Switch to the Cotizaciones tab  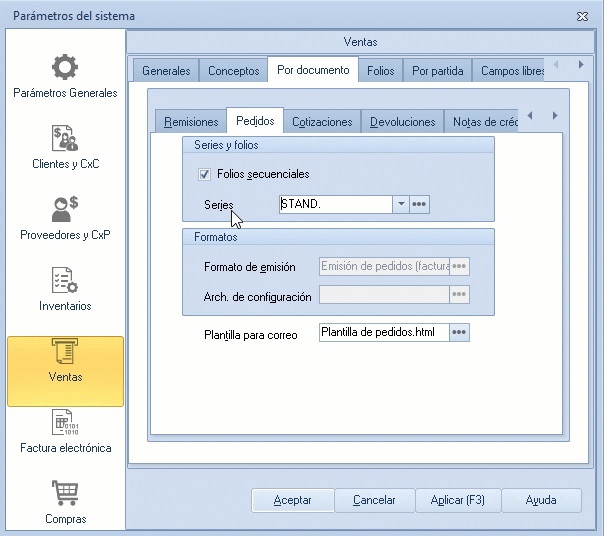coord(322,122)
